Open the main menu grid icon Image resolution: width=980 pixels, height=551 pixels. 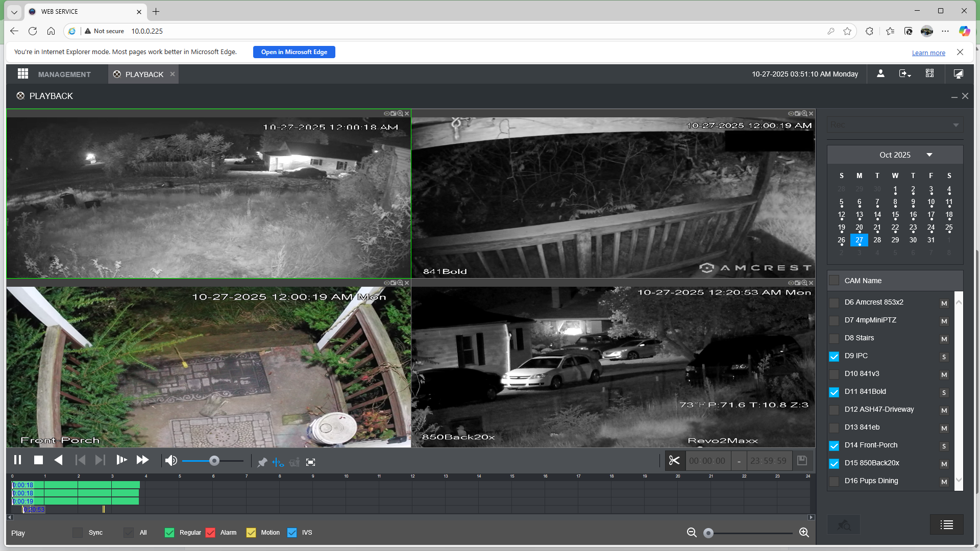pos(22,74)
